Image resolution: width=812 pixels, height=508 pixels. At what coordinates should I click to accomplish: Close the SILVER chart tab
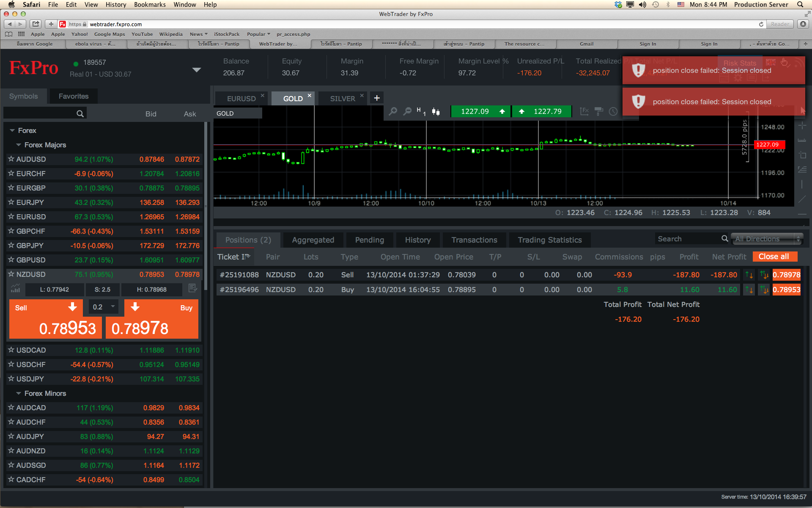[362, 96]
